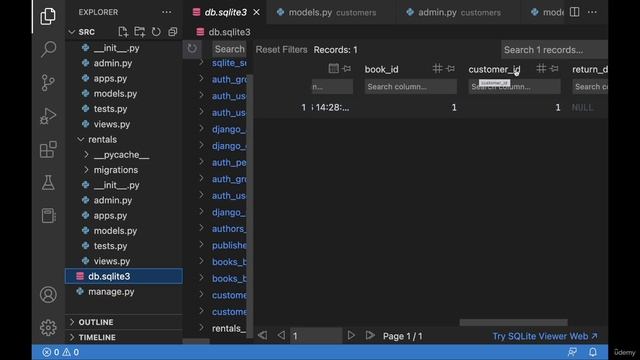The height and width of the screenshot is (360, 640).
Task: Open the Testing flask view
Action: pos(48,182)
